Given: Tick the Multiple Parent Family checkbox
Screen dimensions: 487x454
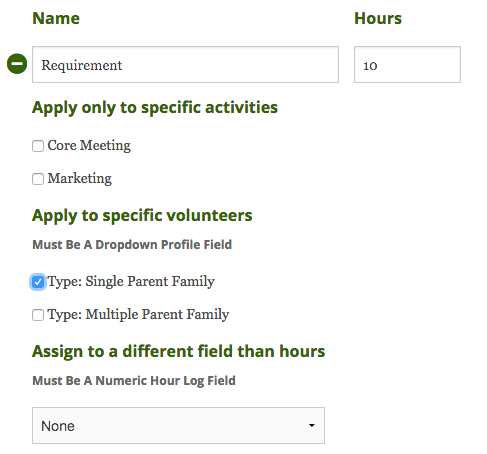Looking at the screenshot, I should pyautogui.click(x=38, y=315).
